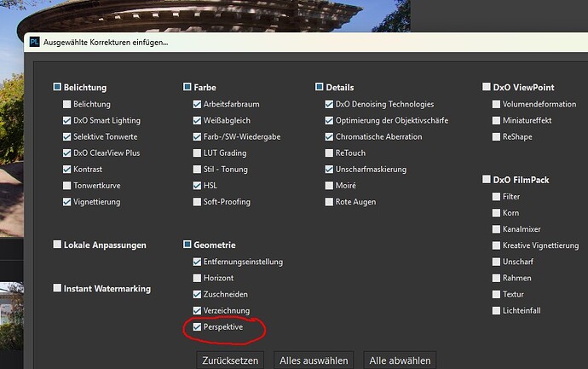Enable Miniatureffekt checkbox
Viewport: 588px width, 369px height.
[x=496, y=120]
